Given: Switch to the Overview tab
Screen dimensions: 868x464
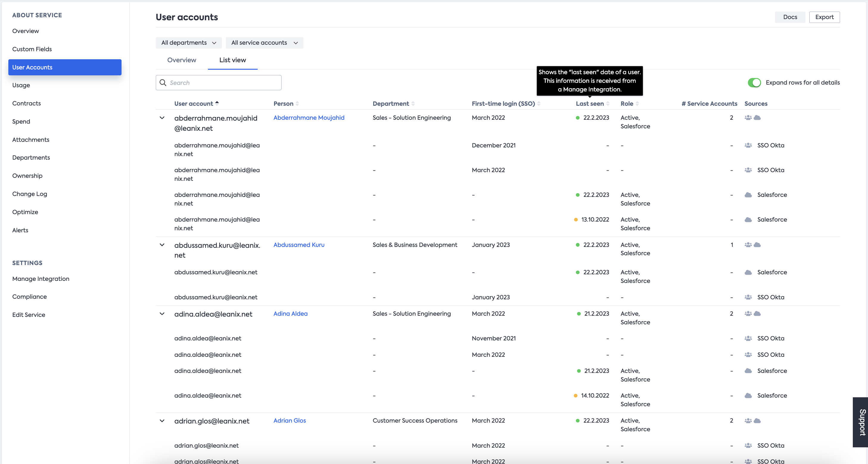Looking at the screenshot, I should pos(182,60).
